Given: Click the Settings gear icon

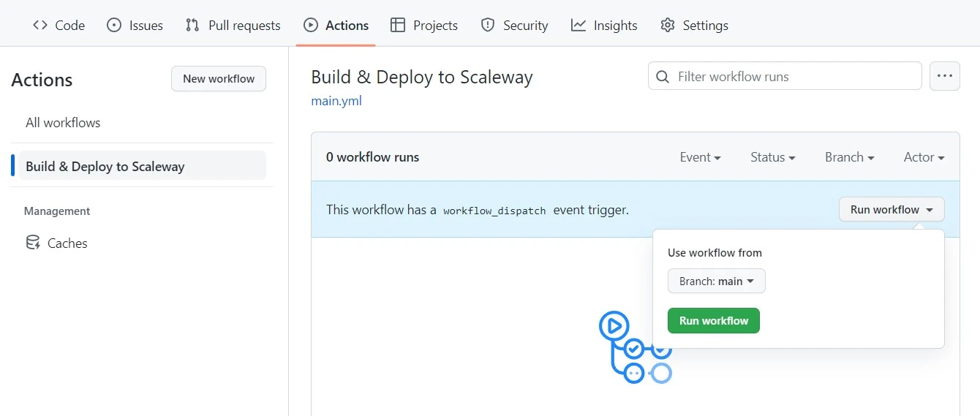Looking at the screenshot, I should point(667,26).
